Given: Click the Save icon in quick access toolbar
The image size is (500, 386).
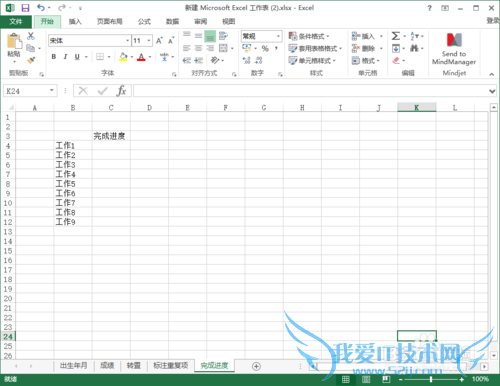Looking at the screenshot, I should [25, 8].
